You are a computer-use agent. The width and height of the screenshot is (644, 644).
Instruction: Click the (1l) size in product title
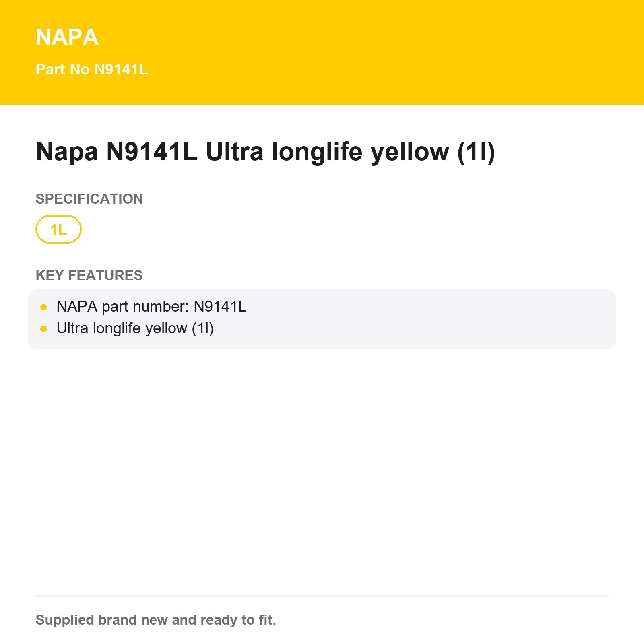tap(476, 152)
